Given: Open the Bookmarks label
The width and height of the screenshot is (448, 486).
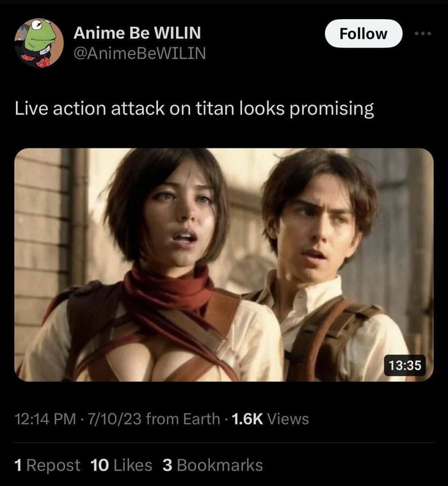Looking at the screenshot, I should click(x=220, y=466).
